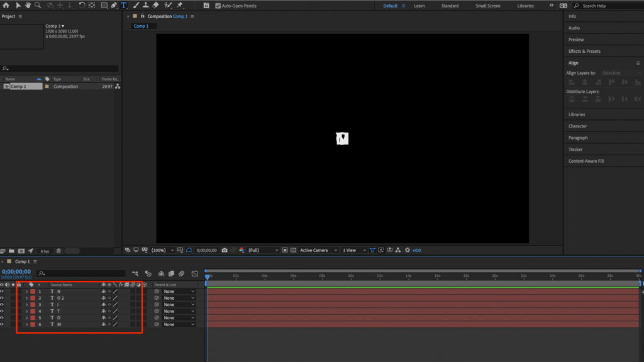Expand layer 2 'O 2' properties
Viewport: 644px width, 362px height.
pyautogui.click(x=26, y=298)
